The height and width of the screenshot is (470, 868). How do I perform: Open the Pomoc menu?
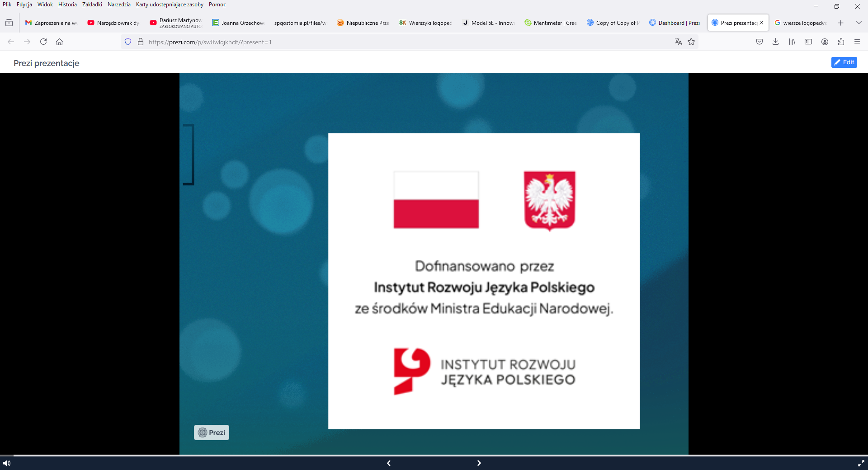pyautogui.click(x=217, y=5)
